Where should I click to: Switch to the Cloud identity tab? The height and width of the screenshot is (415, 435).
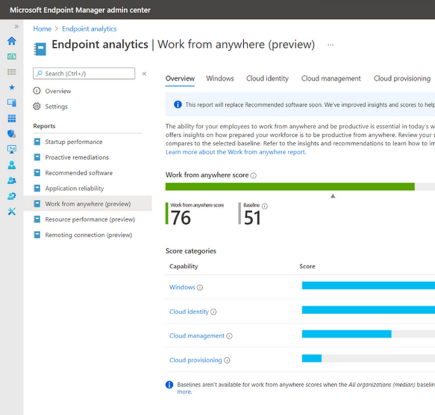coord(267,79)
